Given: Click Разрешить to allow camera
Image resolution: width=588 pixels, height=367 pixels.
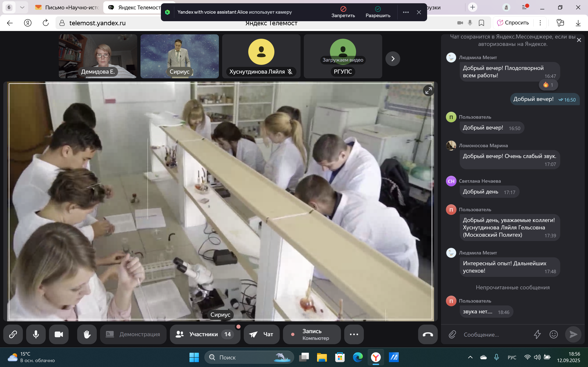Looking at the screenshot, I should pyautogui.click(x=378, y=12).
